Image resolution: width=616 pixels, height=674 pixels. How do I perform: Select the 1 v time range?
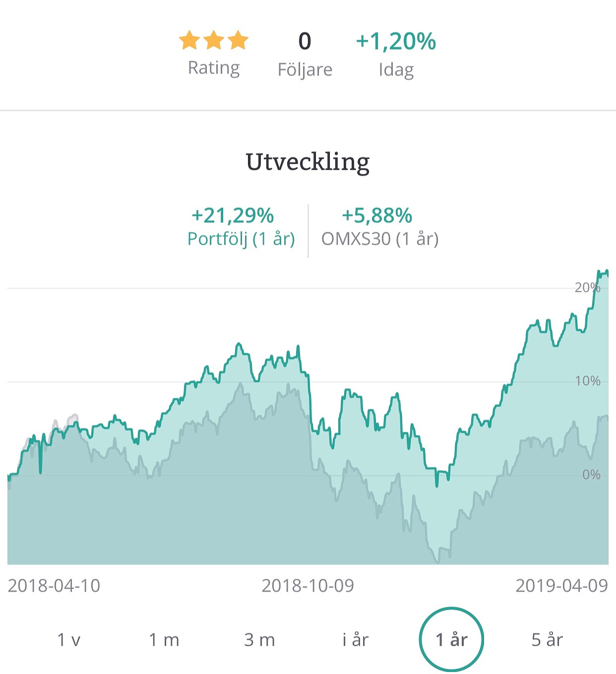69,639
